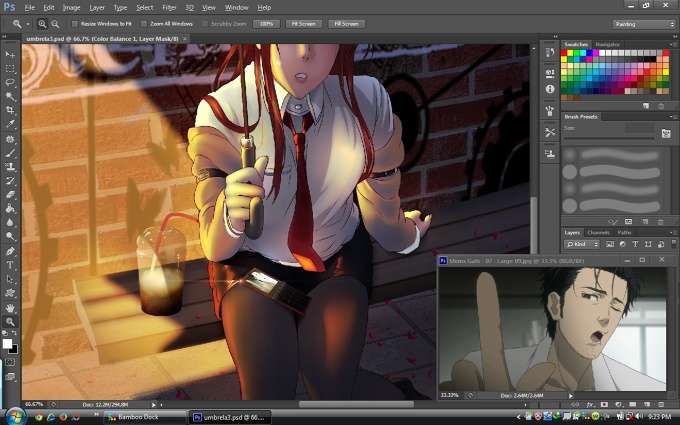Switch to the Paths tab

pos(624,232)
